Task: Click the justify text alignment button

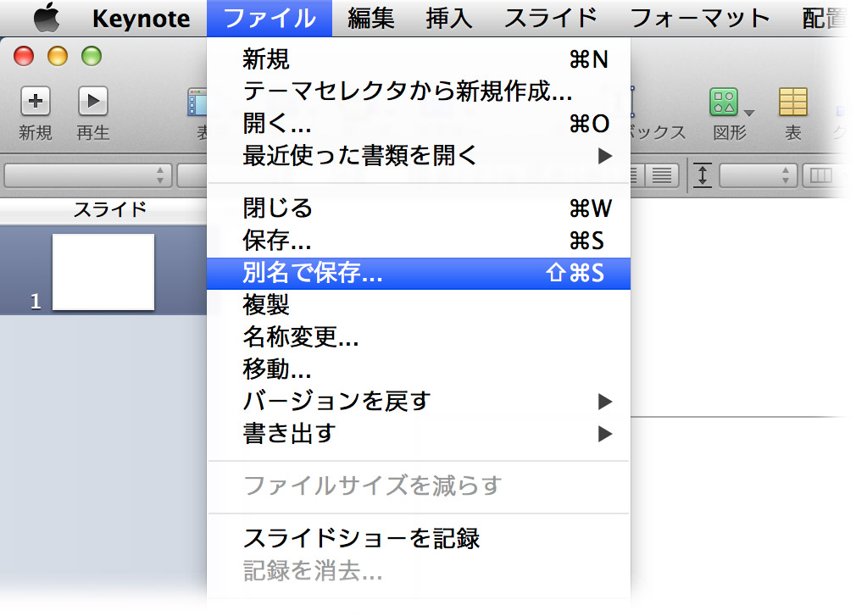Action: click(x=662, y=175)
